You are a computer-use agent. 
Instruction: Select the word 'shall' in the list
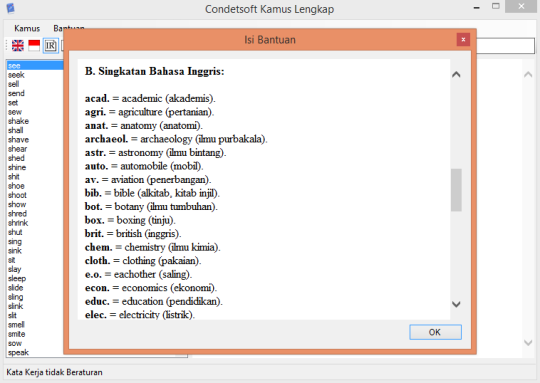coord(15,130)
